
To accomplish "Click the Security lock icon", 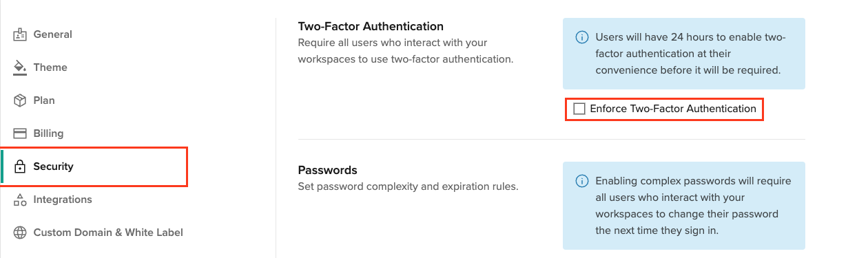I will click(x=20, y=166).
